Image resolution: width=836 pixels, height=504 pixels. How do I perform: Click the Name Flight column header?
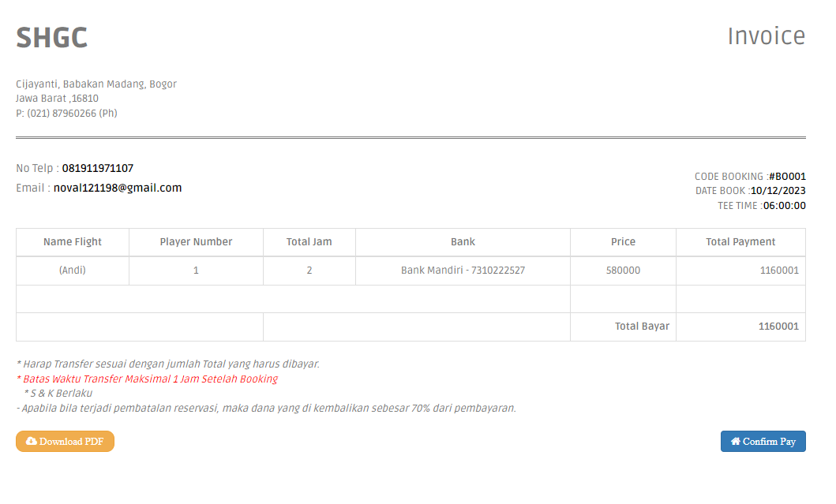[73, 242]
